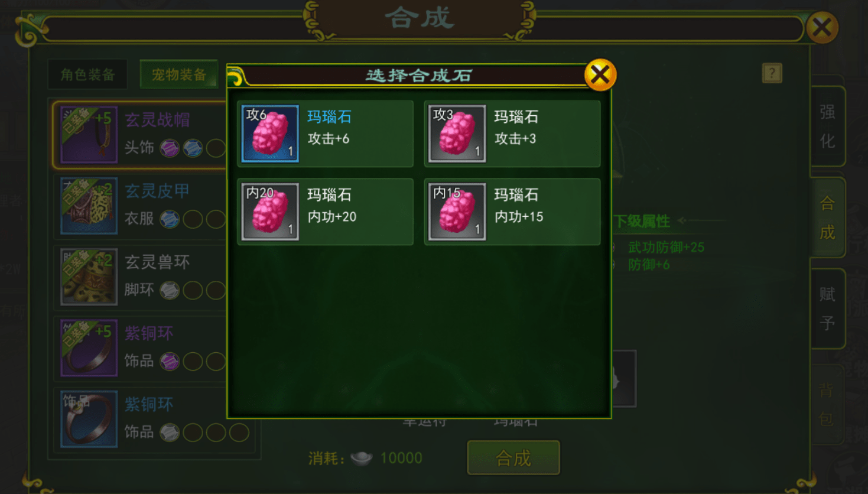
Task: Close the main 合成 window
Action: pyautogui.click(x=822, y=27)
